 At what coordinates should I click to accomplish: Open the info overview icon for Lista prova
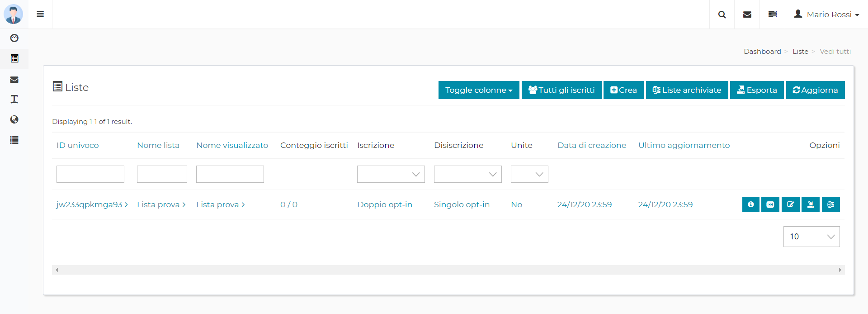click(x=750, y=205)
